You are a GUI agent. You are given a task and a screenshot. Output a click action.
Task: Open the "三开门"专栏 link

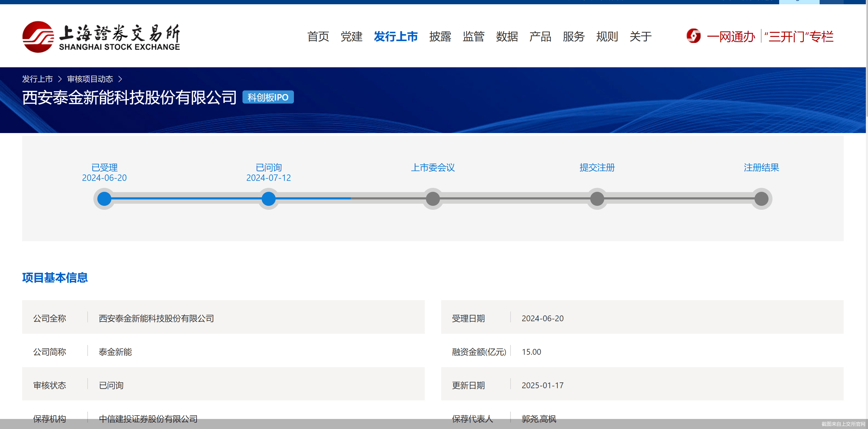coord(799,37)
